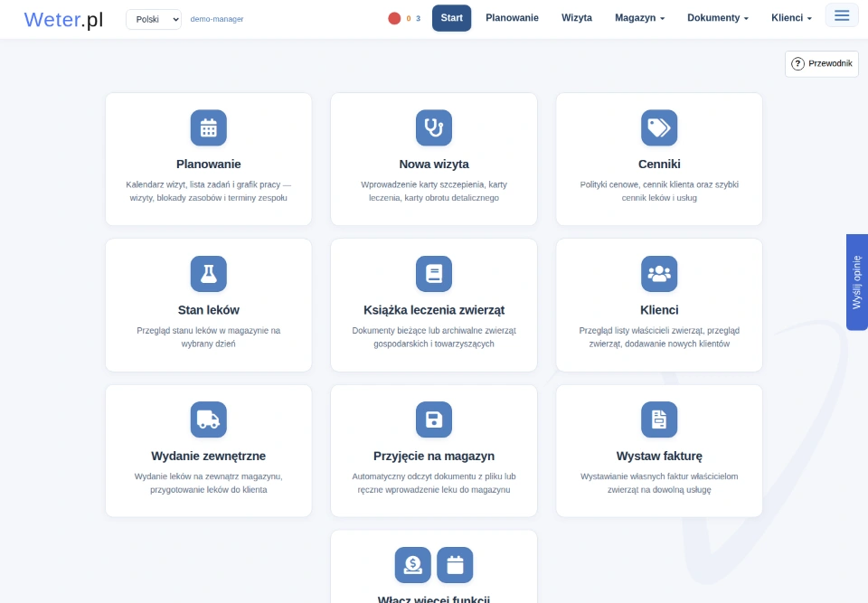This screenshot has height=603, width=868.
Task: Click the invoice document icon for Wystaw fakturę
Action: pos(659,419)
